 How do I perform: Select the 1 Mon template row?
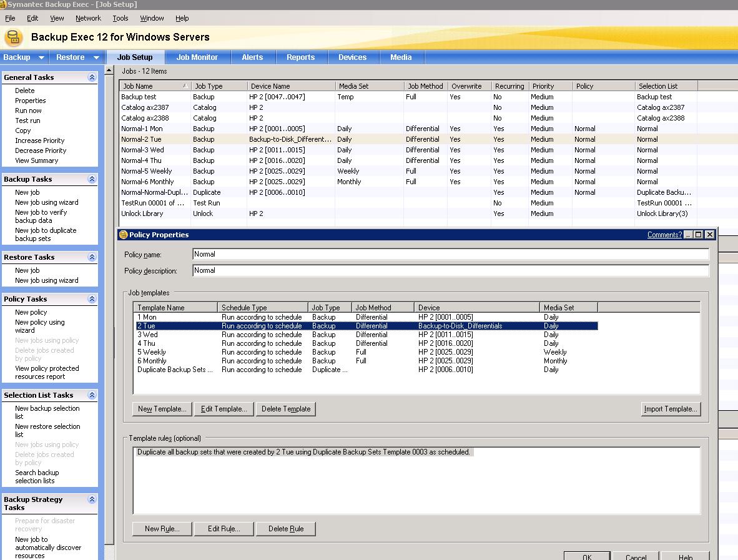click(x=367, y=317)
